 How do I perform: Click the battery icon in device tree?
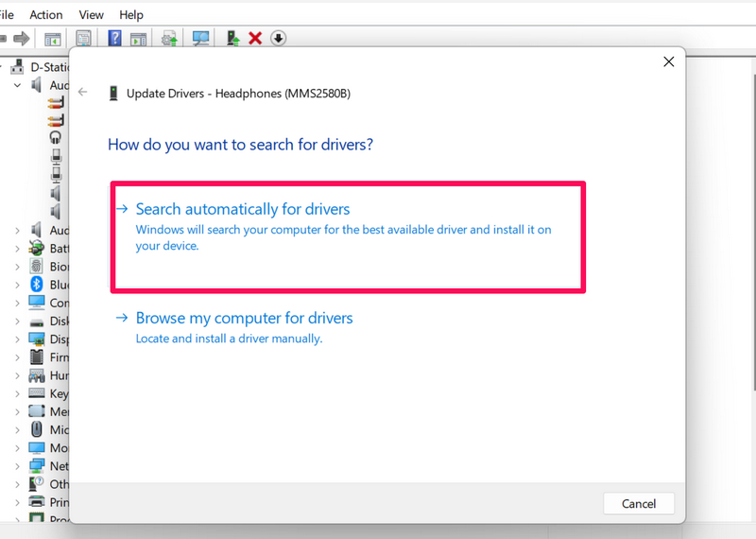click(37, 249)
